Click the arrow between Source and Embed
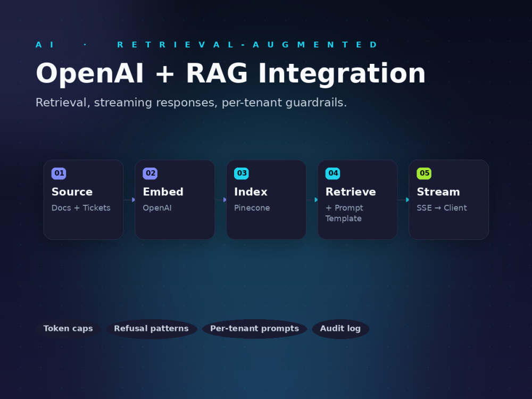This screenshot has height=399, width=532. pos(129,200)
